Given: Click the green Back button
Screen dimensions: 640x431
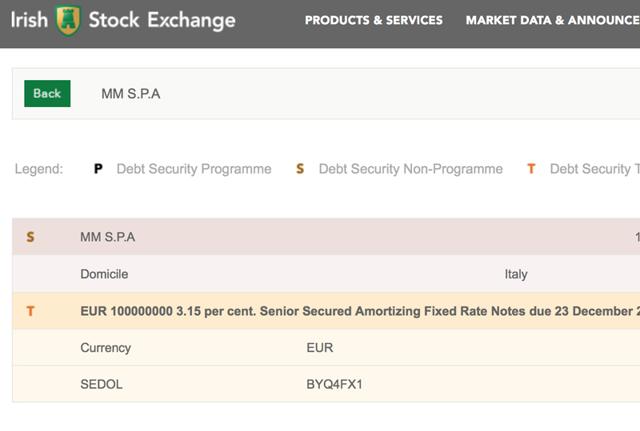Looking at the screenshot, I should click(x=47, y=93).
